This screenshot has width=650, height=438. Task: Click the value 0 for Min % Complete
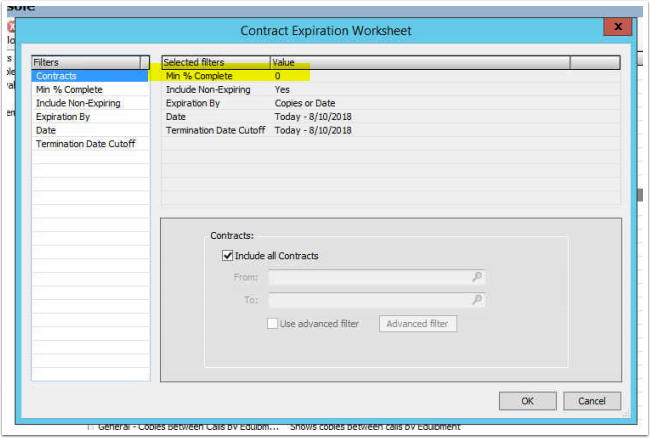point(277,76)
